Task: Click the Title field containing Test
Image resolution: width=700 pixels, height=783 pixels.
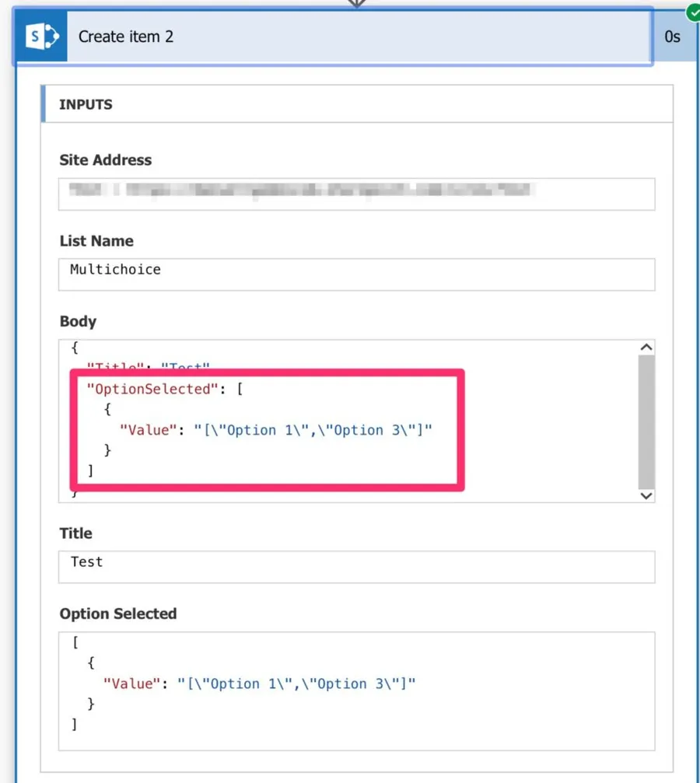Action: click(x=356, y=567)
